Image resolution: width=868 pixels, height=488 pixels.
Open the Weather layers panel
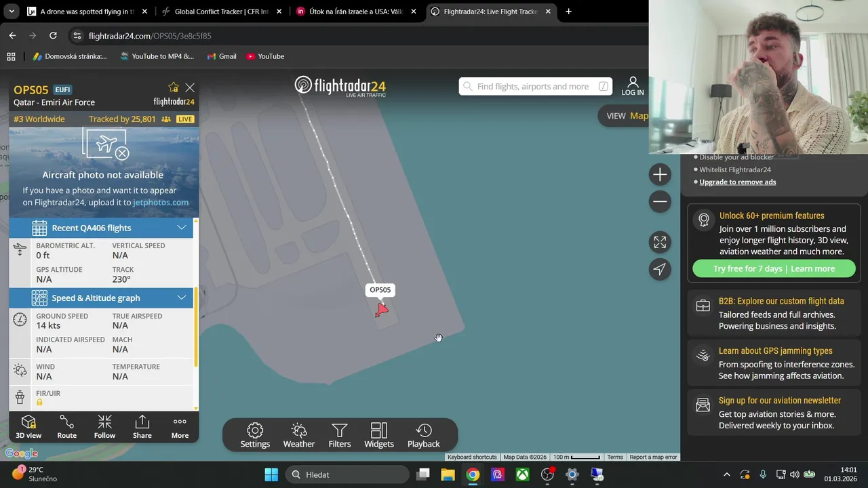point(299,435)
